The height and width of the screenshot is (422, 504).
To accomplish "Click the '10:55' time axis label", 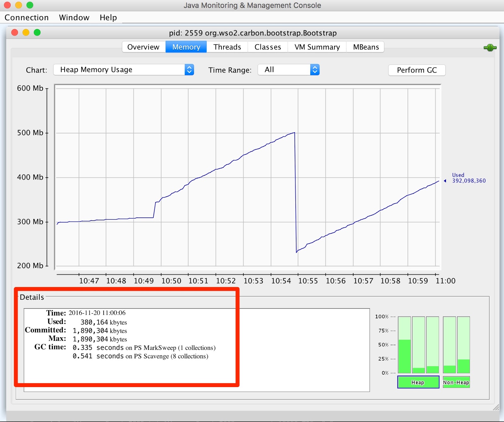I will [308, 281].
